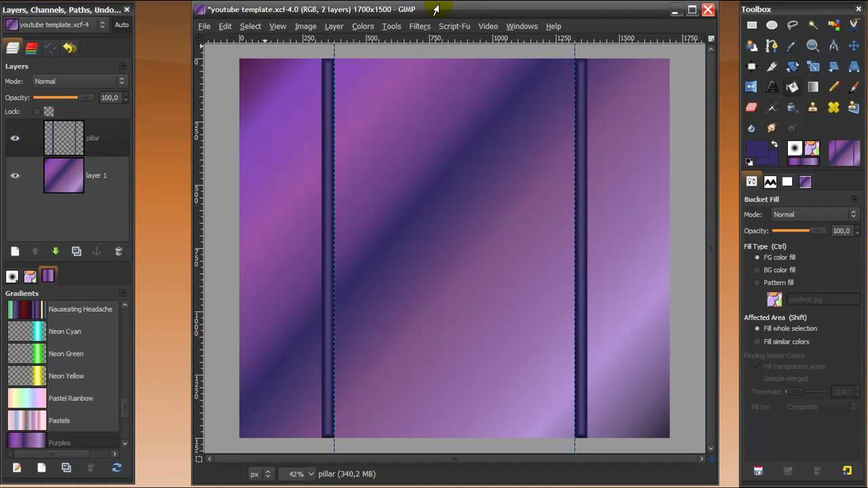Open the Layers Mode dropdown
The width and height of the screenshot is (868, 488).
click(79, 81)
